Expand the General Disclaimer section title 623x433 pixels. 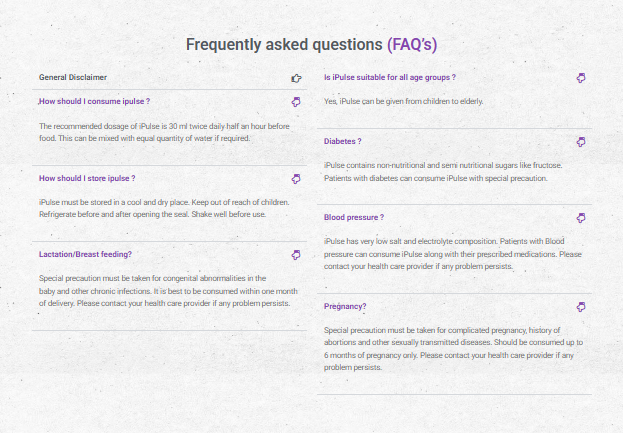[73, 77]
